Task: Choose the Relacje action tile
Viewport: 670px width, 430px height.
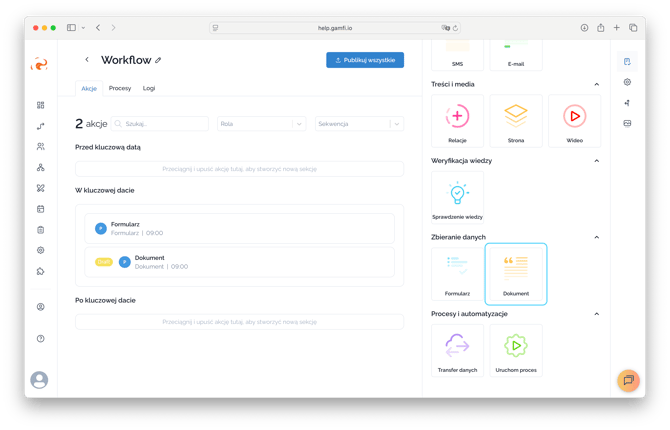Action: tap(457, 121)
